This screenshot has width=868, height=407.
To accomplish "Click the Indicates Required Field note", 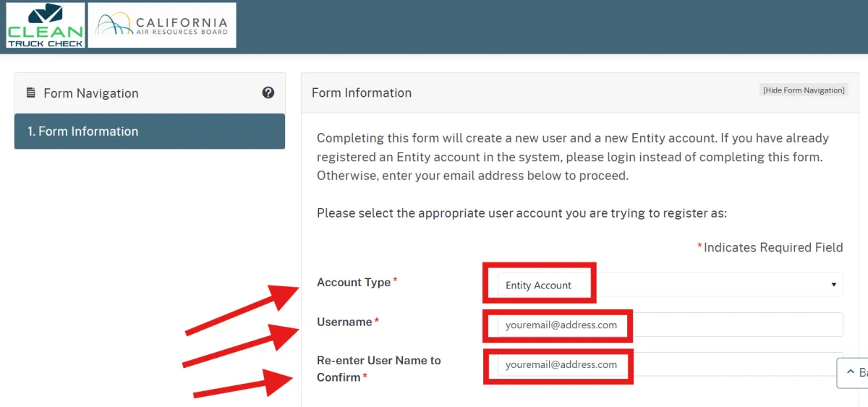I will click(770, 247).
